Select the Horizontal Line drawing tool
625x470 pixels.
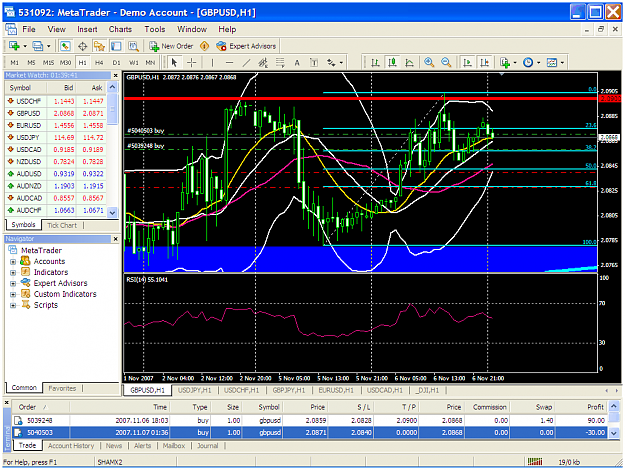(x=229, y=63)
